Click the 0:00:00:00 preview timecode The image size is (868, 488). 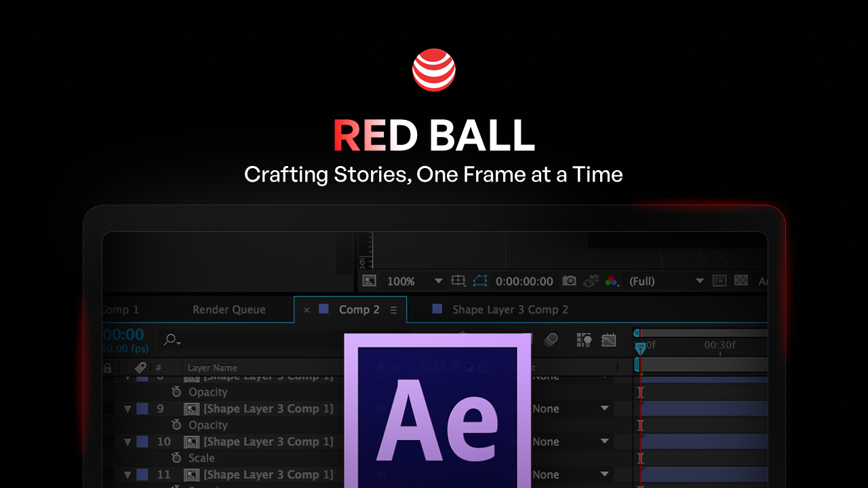click(524, 281)
